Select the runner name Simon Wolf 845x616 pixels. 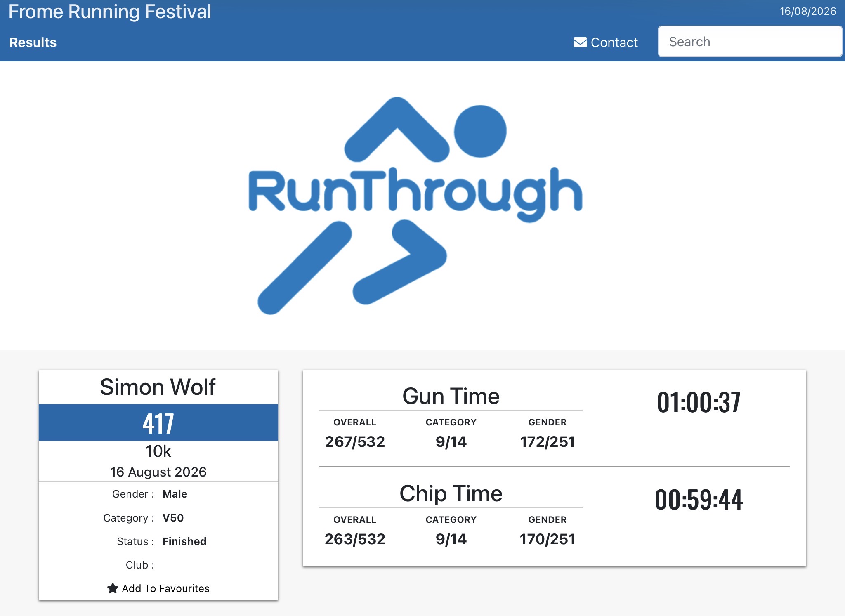158,387
